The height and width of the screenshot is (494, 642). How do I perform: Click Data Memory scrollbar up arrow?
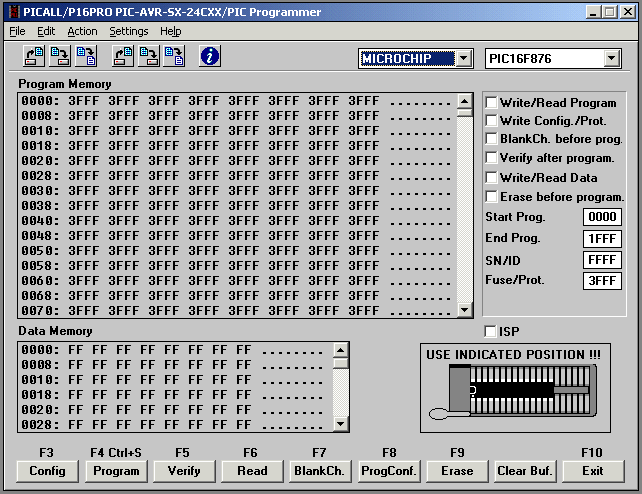(341, 350)
